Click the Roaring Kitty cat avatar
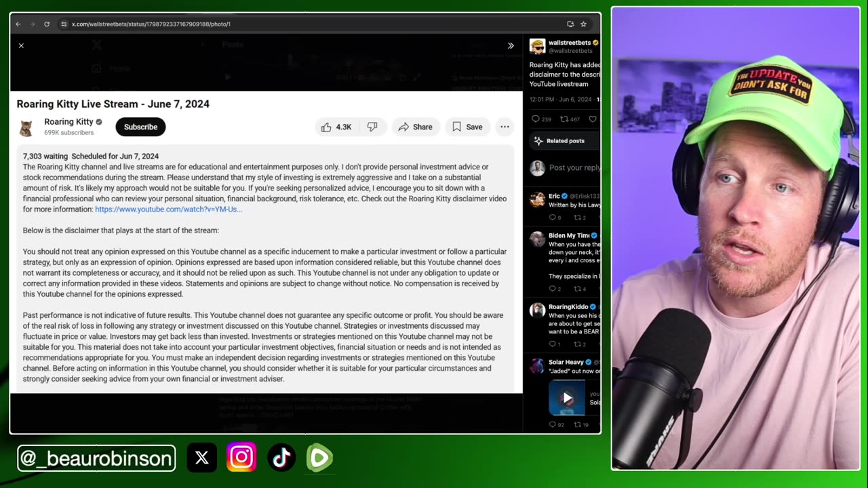Image resolution: width=868 pixels, height=488 pixels. [x=26, y=127]
